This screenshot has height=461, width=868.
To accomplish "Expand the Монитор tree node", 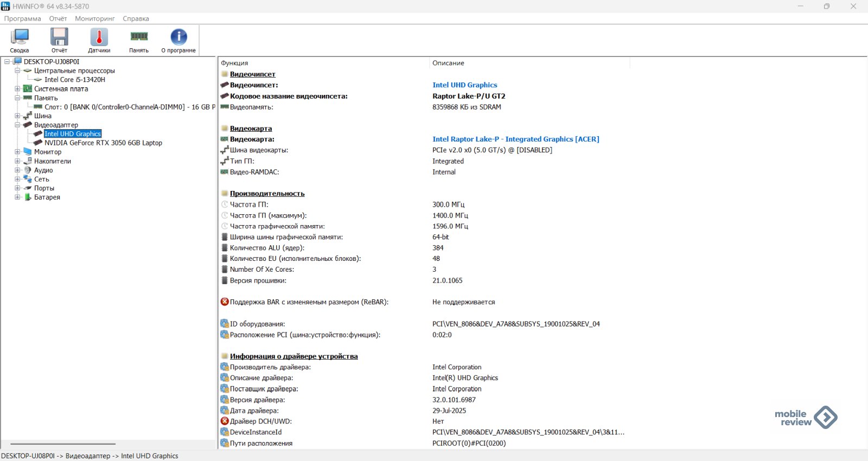I will click(17, 152).
